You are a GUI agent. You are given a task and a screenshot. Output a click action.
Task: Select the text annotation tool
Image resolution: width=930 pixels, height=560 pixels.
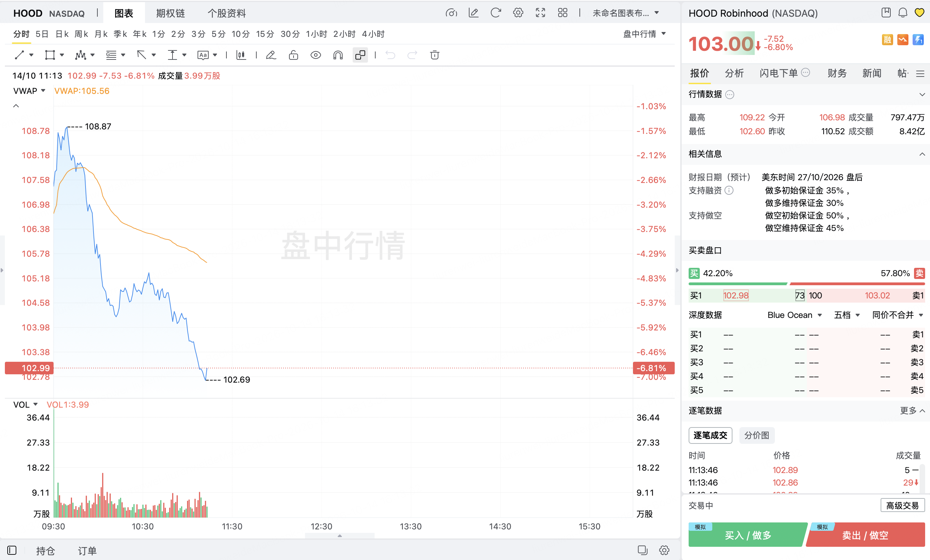pyautogui.click(x=203, y=55)
